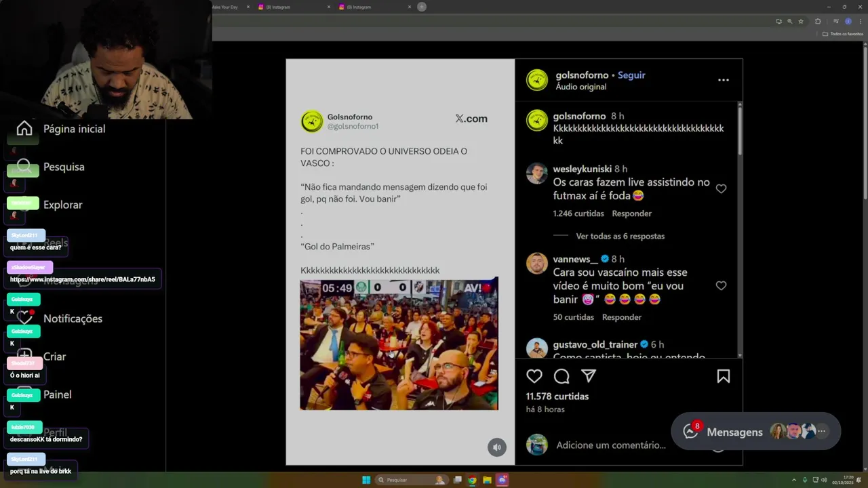The width and height of the screenshot is (868, 488).
Task: Focus the Adicione um comentário field
Action: pos(611,445)
